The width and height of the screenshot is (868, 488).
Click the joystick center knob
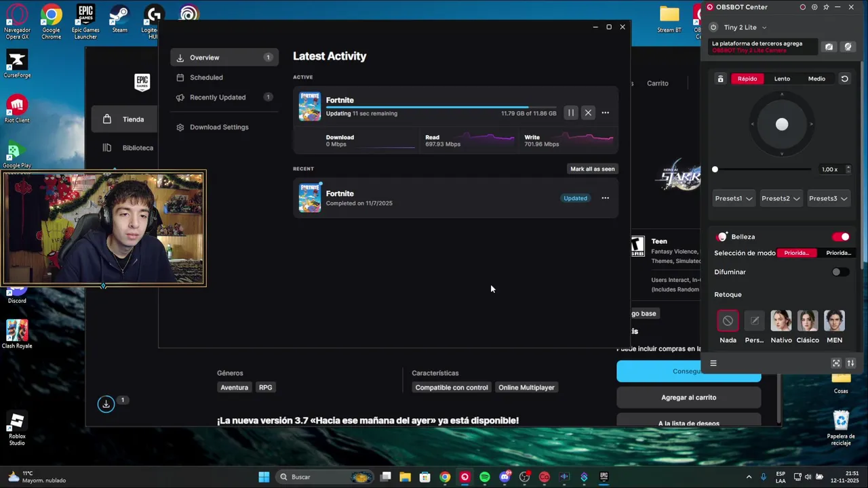coord(782,124)
